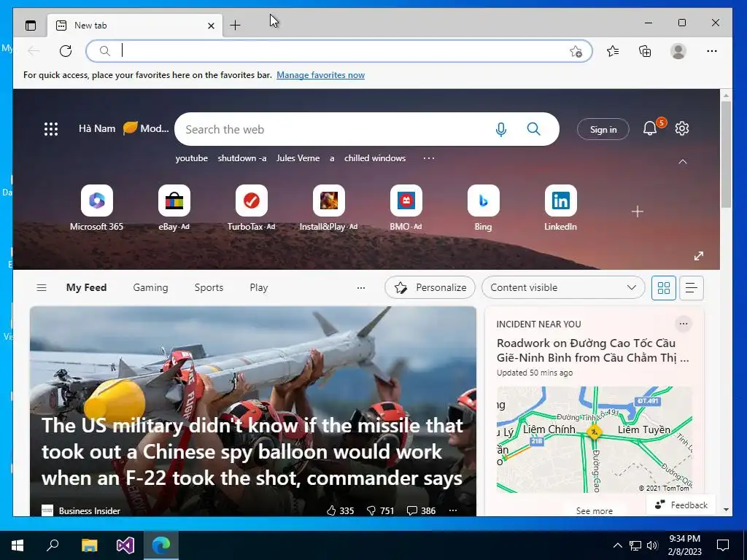Viewport: 747px width, 560px height.
Task: Expand background image with arrows icon
Action: click(x=699, y=256)
